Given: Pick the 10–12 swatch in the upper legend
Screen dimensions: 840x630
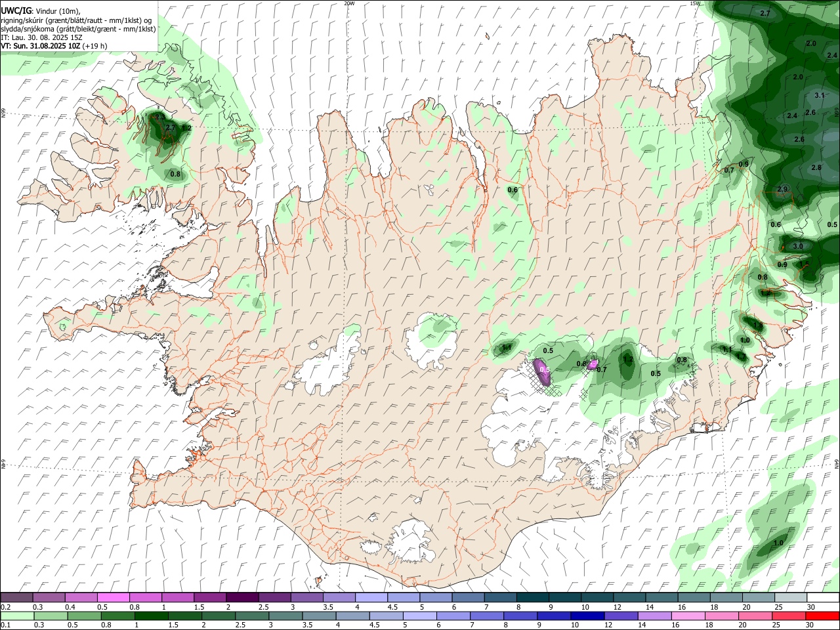Looking at the screenshot, I should tap(597, 598).
